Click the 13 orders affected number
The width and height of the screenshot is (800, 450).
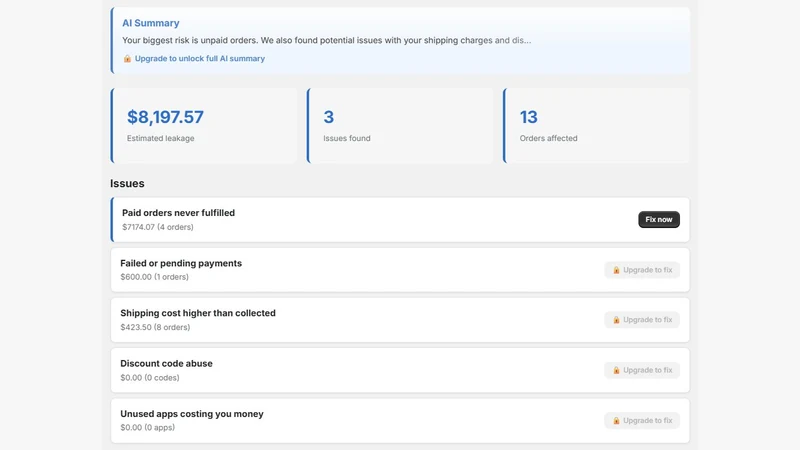(529, 117)
